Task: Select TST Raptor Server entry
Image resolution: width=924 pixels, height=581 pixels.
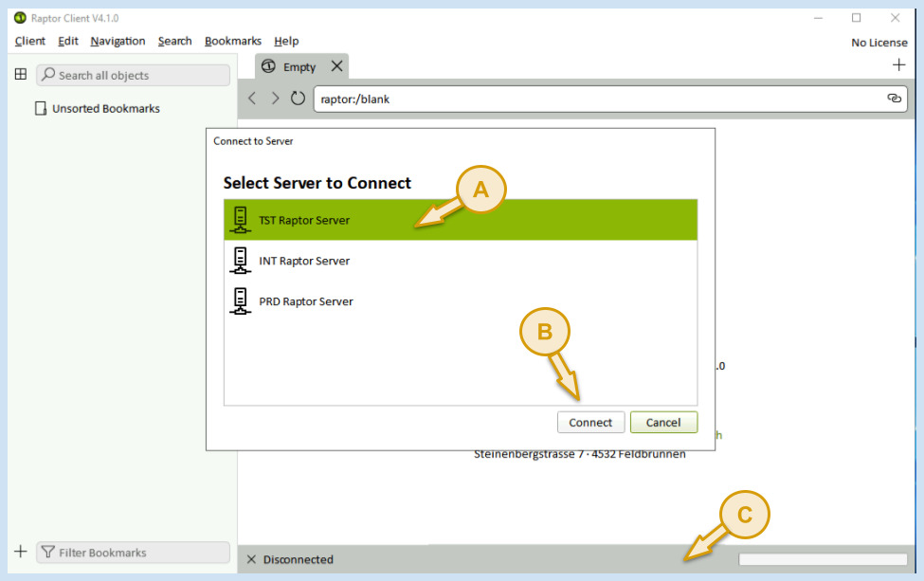Action: (303, 220)
